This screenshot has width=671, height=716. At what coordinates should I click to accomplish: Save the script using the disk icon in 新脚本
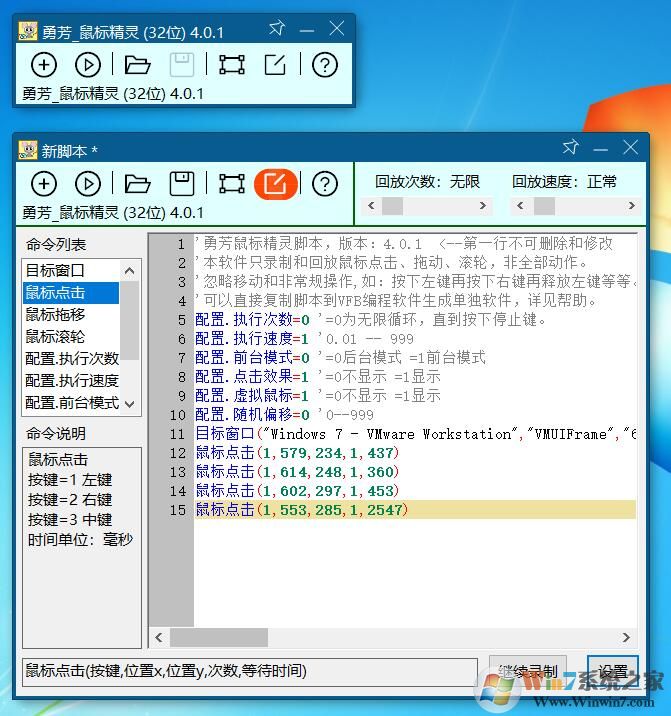(x=182, y=184)
